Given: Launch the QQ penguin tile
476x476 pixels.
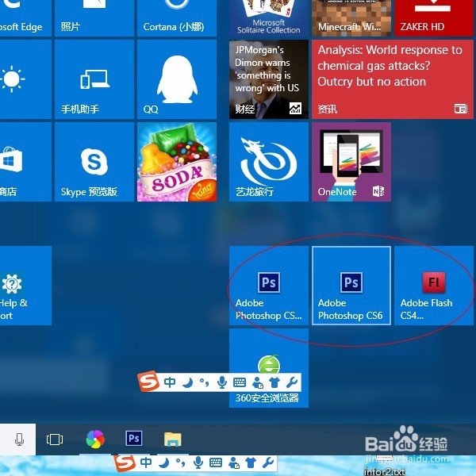Looking at the screenshot, I should [177, 79].
